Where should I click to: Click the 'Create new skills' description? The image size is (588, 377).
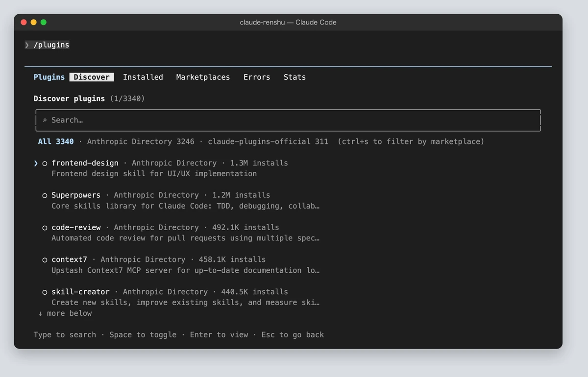point(185,303)
